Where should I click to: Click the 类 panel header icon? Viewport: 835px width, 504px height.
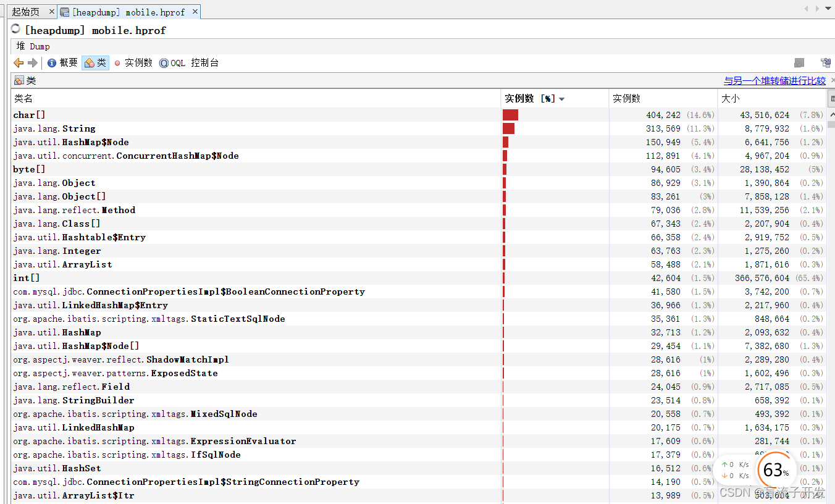pyautogui.click(x=19, y=81)
